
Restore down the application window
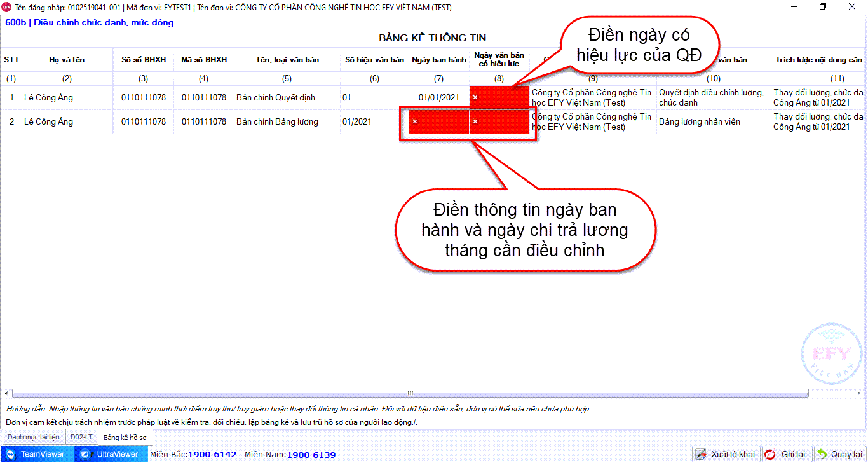pyautogui.click(x=823, y=7)
